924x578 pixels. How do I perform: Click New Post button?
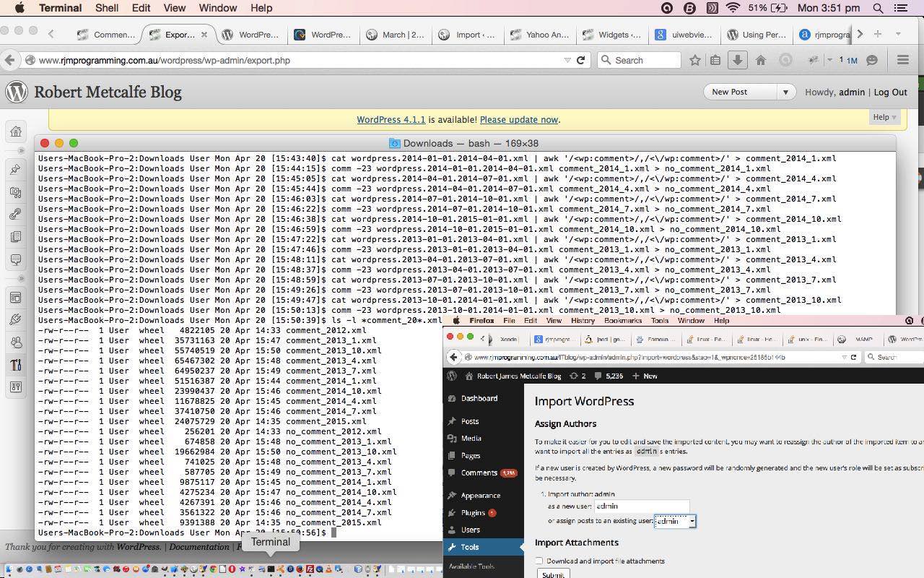pos(741,92)
